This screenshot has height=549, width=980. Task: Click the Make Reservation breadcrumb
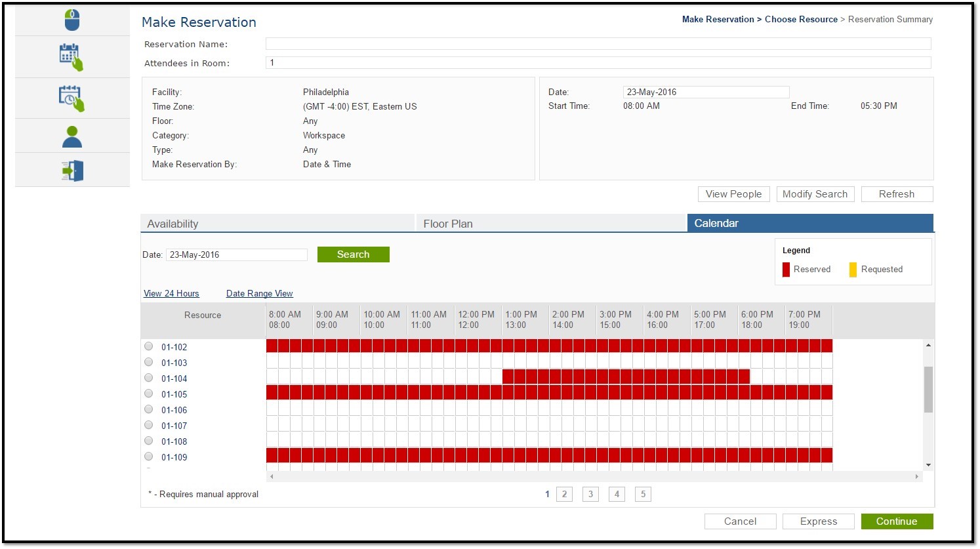(718, 20)
